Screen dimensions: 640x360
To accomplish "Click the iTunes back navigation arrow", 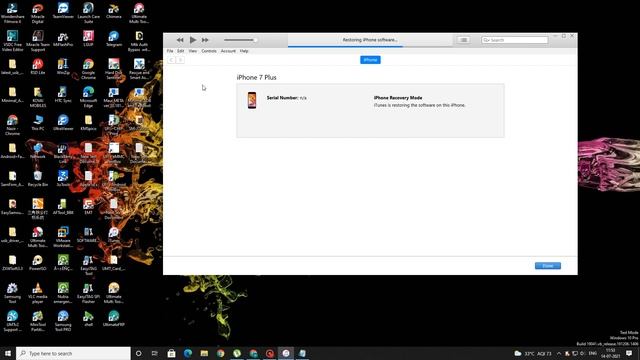I will pos(171,60).
